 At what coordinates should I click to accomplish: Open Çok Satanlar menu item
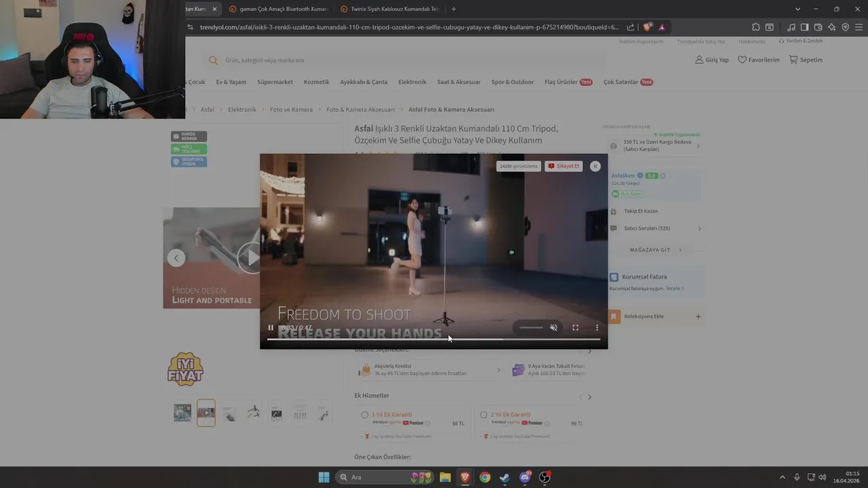click(628, 82)
